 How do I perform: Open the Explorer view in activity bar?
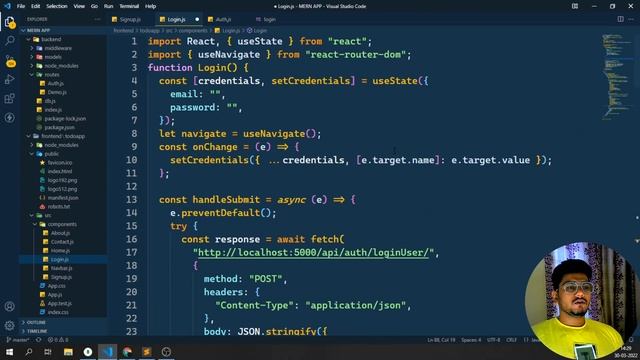click(10, 22)
